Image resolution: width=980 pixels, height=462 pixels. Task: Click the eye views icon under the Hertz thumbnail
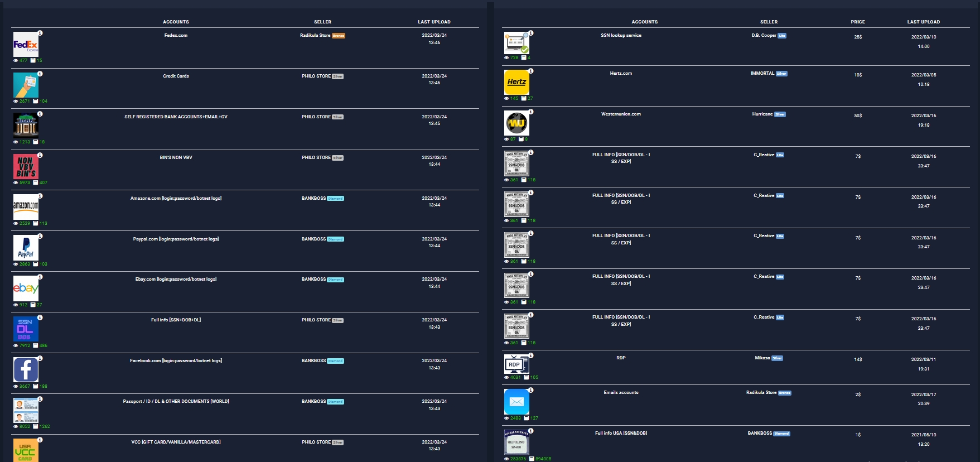pyautogui.click(x=506, y=98)
